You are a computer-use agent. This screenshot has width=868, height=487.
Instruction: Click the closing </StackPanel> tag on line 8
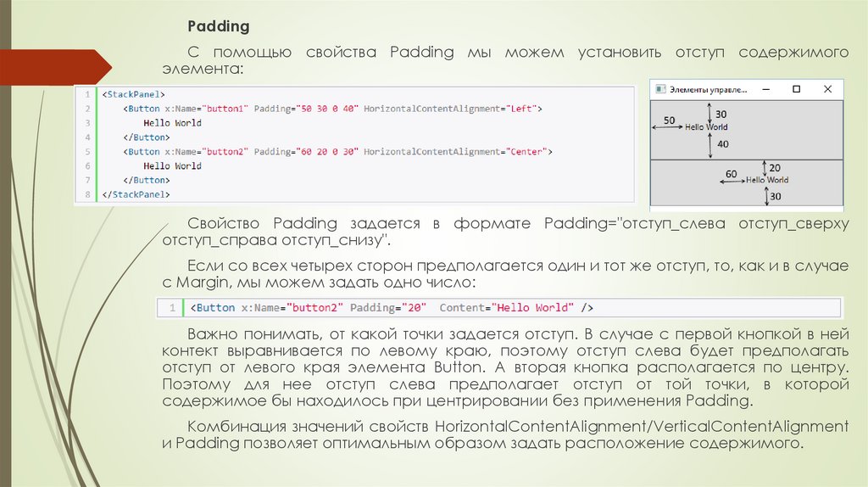click(136, 195)
